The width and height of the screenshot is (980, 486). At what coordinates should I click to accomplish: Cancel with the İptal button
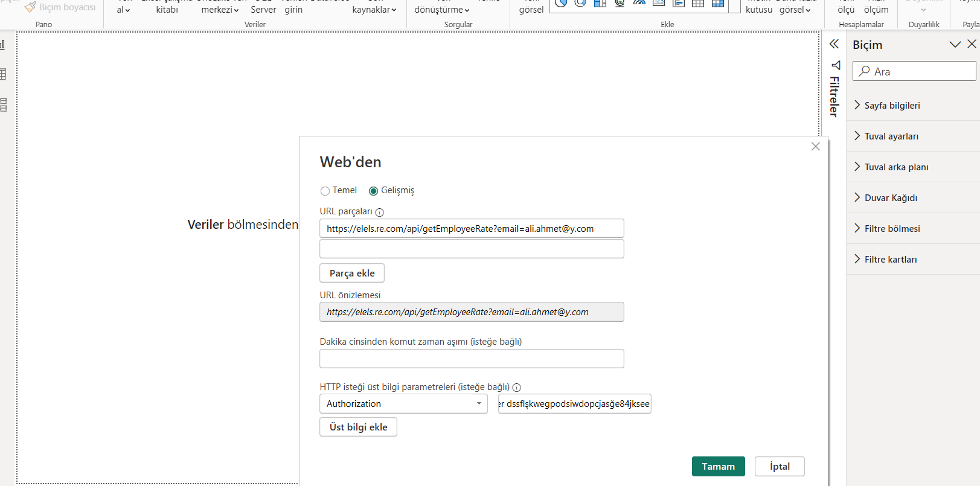(x=780, y=466)
